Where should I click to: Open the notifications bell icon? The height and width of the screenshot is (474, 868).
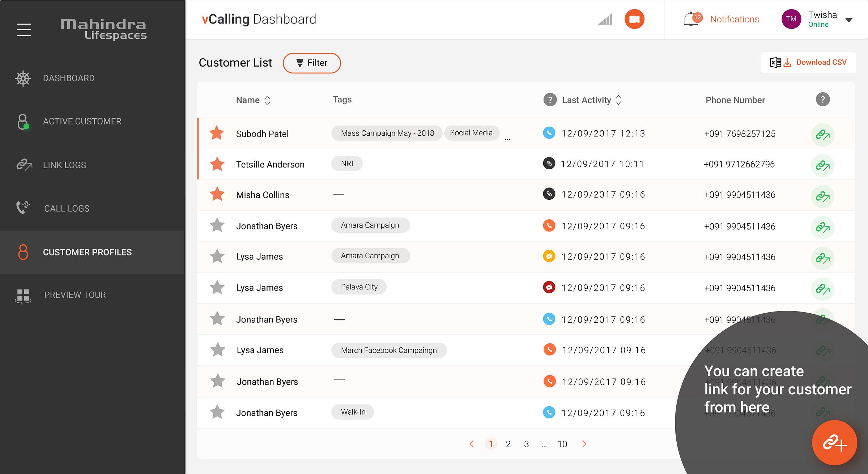690,19
